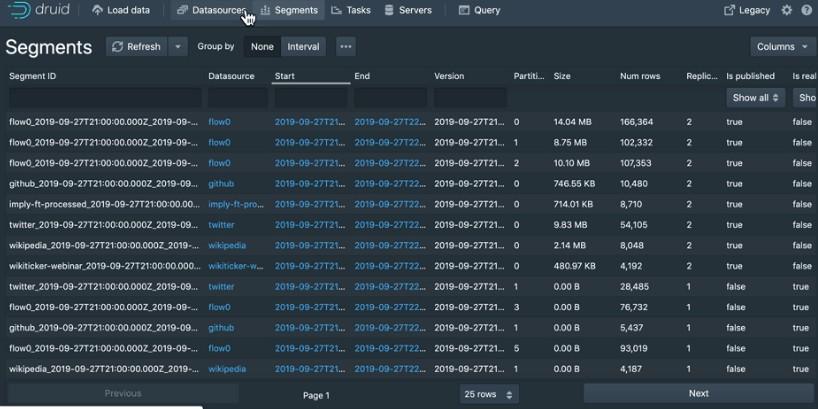818x409 pixels.
Task: Click flow0 link in 8.75 MB row
Action: pos(219,142)
